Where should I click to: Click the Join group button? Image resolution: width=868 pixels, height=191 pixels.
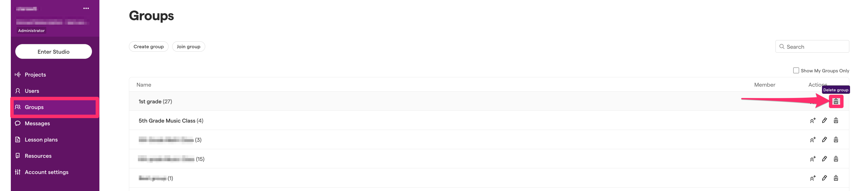click(188, 47)
